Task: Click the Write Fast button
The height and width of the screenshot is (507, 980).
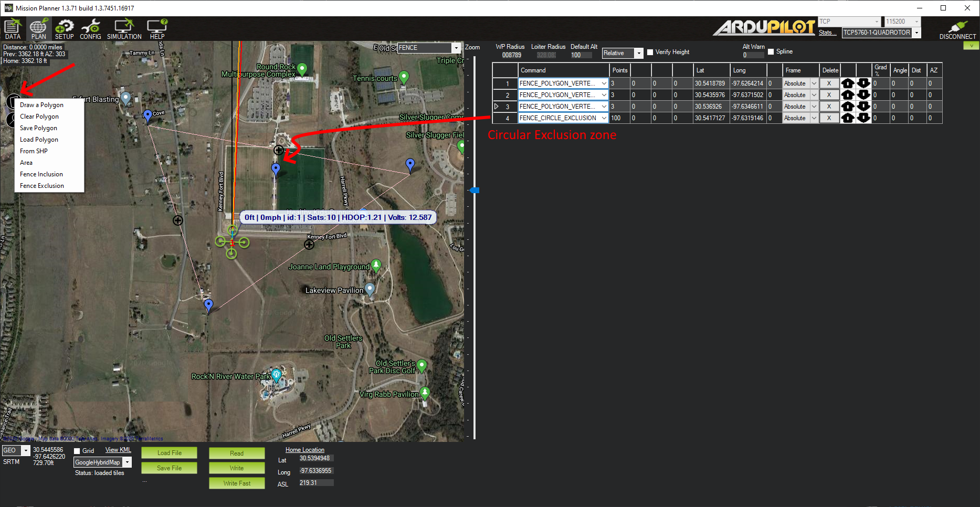Action: (236, 483)
